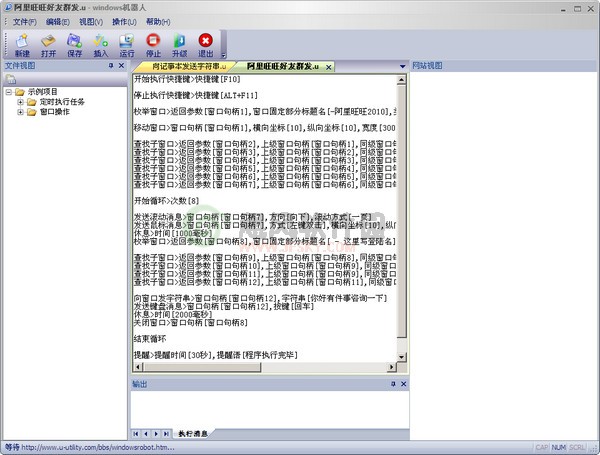Screen dimensions: 600x455
Task: Click the CAP status bar indicator
Action: (x=542, y=447)
